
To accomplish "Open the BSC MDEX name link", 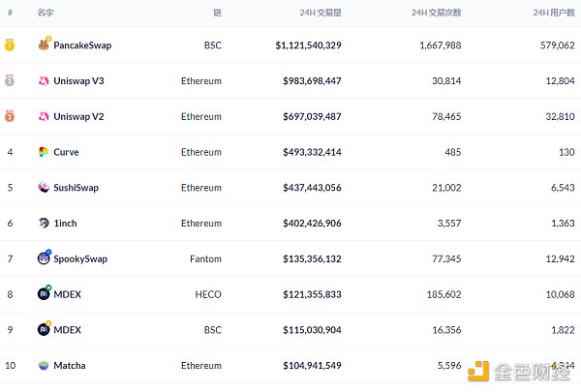I will [67, 330].
